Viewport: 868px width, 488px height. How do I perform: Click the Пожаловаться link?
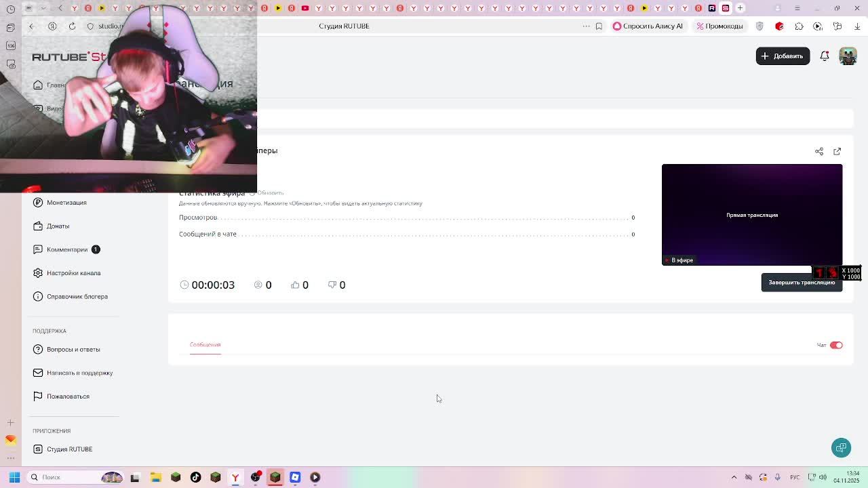tap(68, 396)
